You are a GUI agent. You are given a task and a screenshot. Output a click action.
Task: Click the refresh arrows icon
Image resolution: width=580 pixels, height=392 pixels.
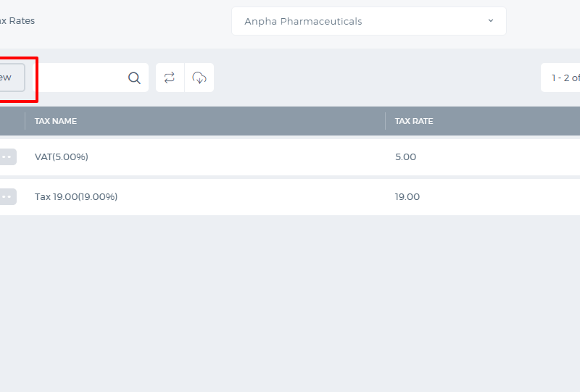(170, 78)
